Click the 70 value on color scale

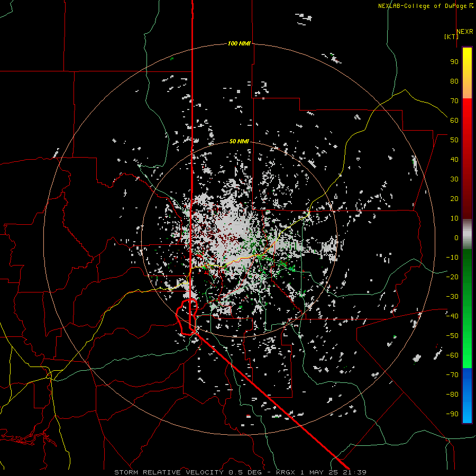click(x=454, y=101)
